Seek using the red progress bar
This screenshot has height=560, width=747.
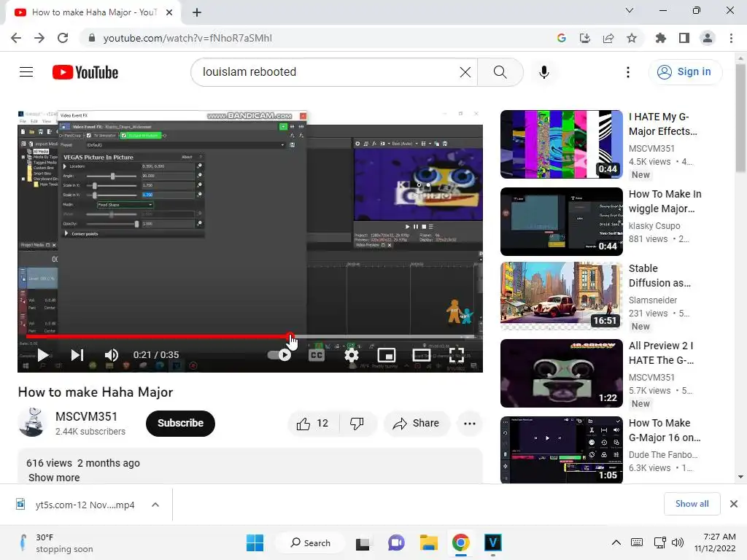(x=250, y=337)
